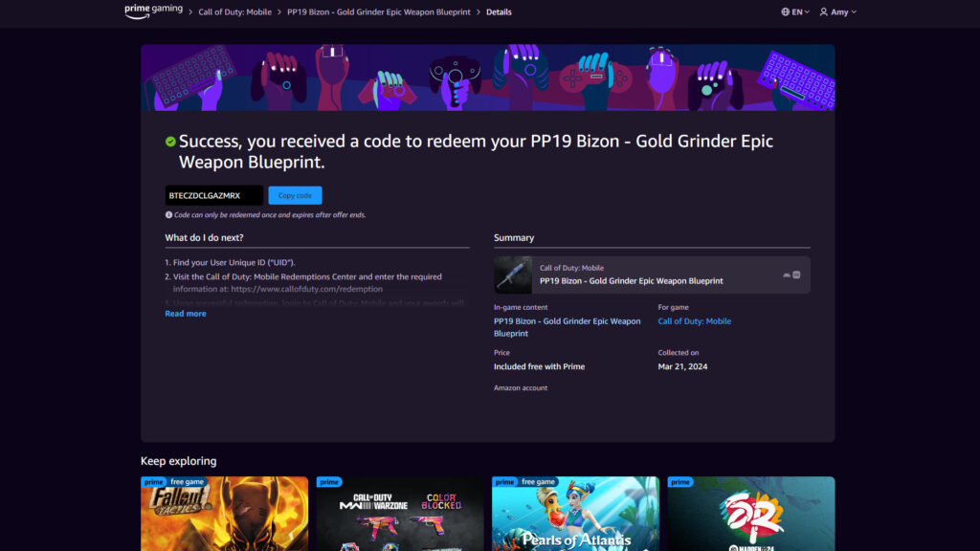Open the Pearls of Atlantis game card
980x551 pixels.
[x=575, y=517]
